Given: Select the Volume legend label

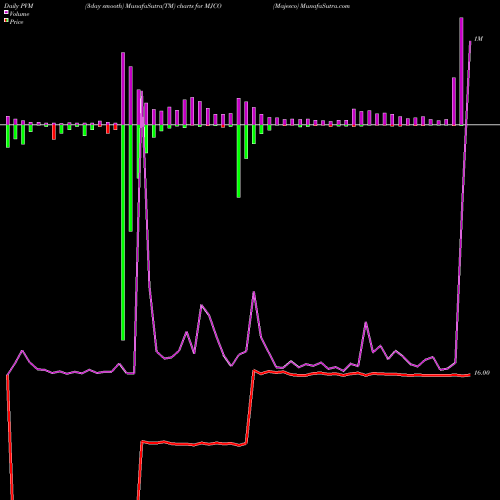Looking at the screenshot, I should tap(19, 14).
